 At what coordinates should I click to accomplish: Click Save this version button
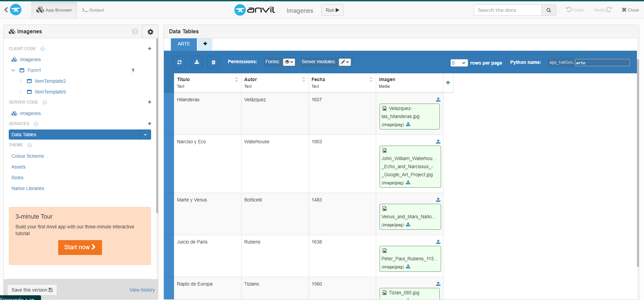[x=32, y=290]
